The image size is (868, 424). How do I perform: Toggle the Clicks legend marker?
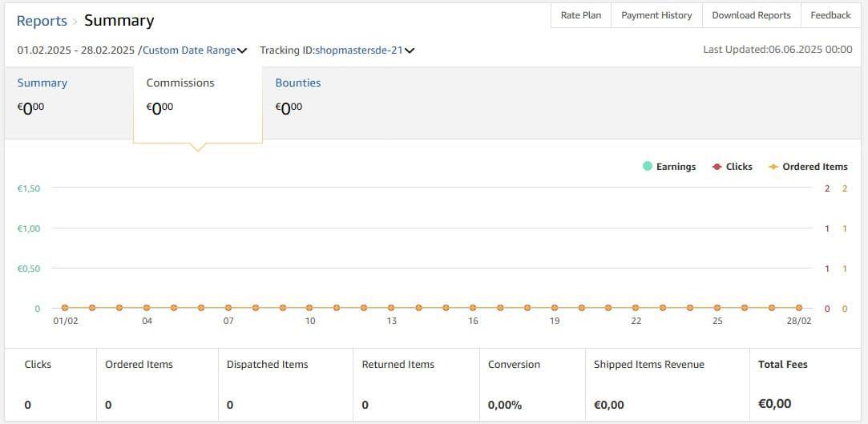(717, 167)
